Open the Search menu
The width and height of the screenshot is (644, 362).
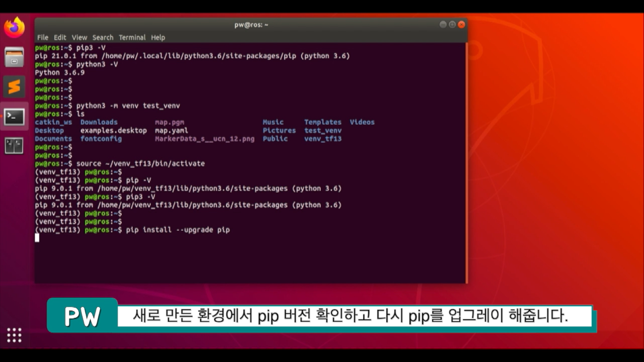(103, 37)
